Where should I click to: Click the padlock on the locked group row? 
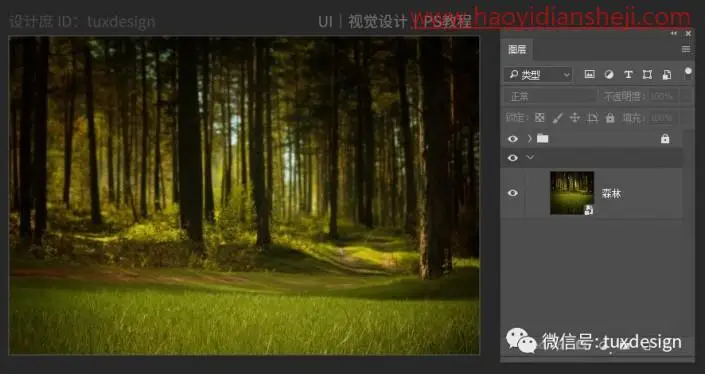(665, 138)
